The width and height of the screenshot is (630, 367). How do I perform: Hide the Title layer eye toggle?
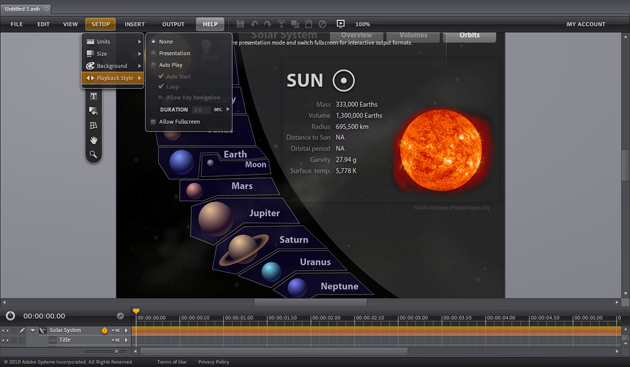click(5, 340)
